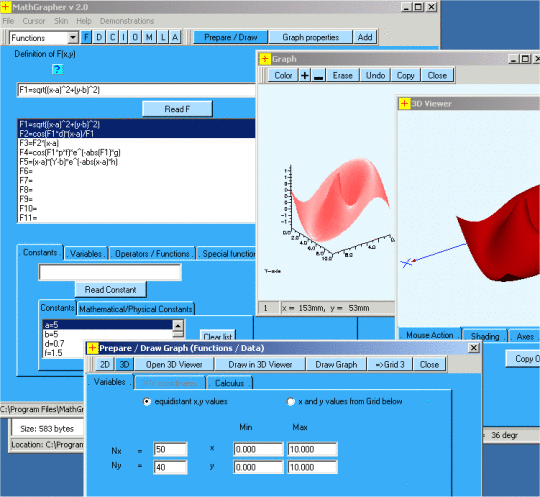
Task: Click the Read F button
Action: [x=177, y=109]
